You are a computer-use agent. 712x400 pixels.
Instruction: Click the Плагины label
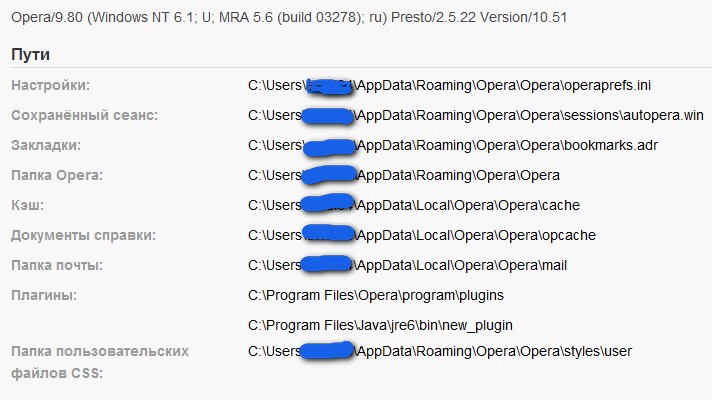click(x=44, y=295)
